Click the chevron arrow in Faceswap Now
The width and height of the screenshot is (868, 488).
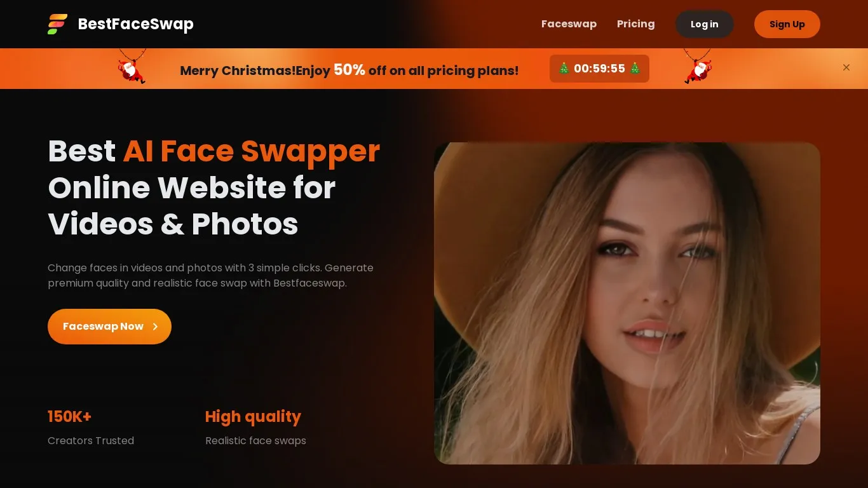coord(155,327)
